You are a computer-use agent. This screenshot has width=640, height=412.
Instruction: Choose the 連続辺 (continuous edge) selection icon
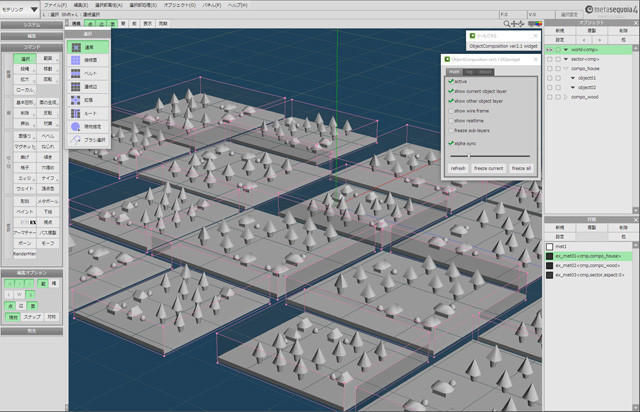(x=88, y=87)
